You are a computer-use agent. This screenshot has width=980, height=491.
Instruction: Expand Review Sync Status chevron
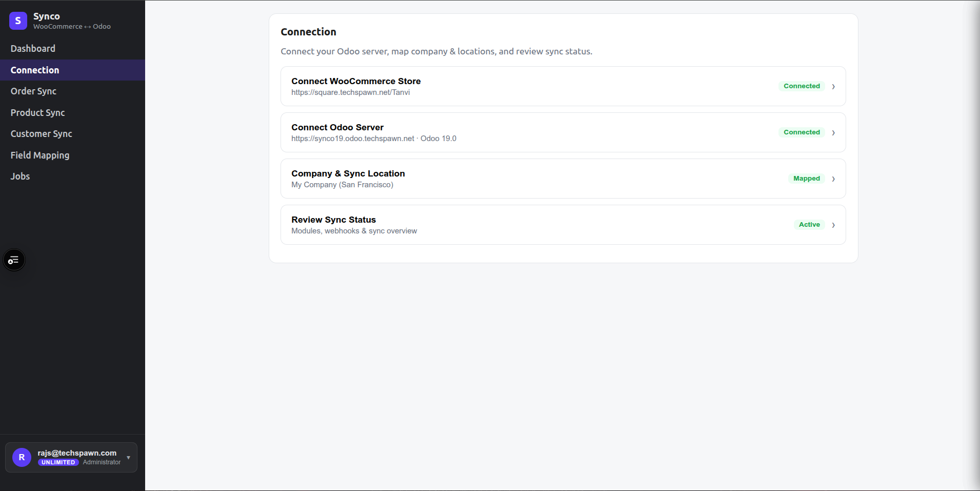(x=833, y=225)
